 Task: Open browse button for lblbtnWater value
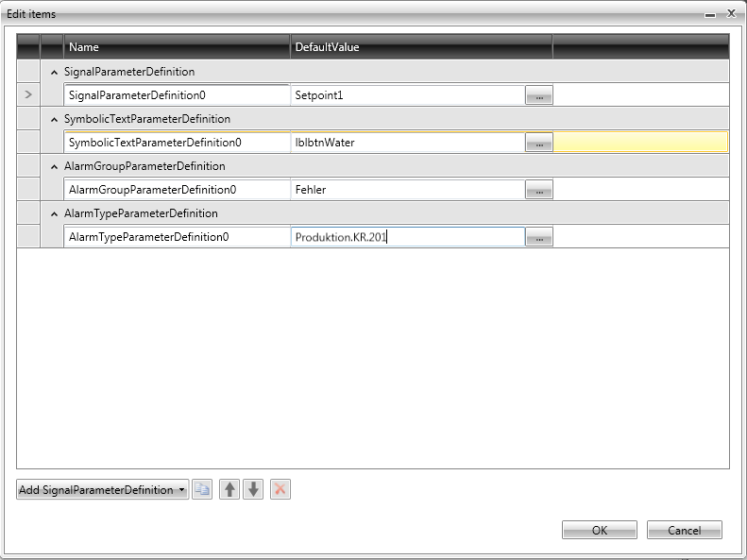[538, 143]
